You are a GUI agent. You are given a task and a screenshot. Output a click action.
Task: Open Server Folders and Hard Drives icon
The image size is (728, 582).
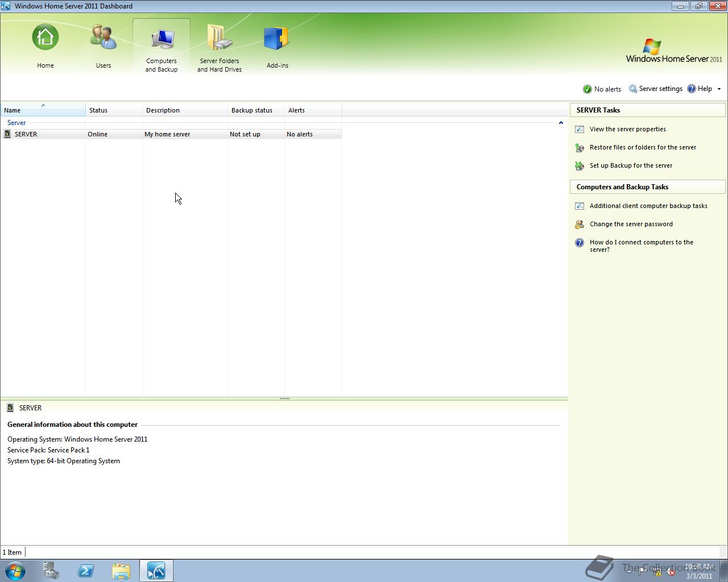(x=220, y=38)
